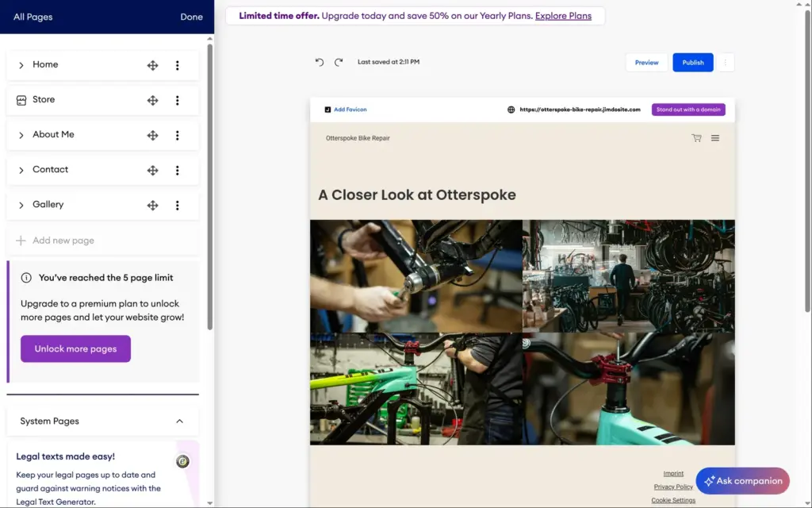Open the hamburger menu in site header
Screen dimensions: 812x508
point(715,138)
